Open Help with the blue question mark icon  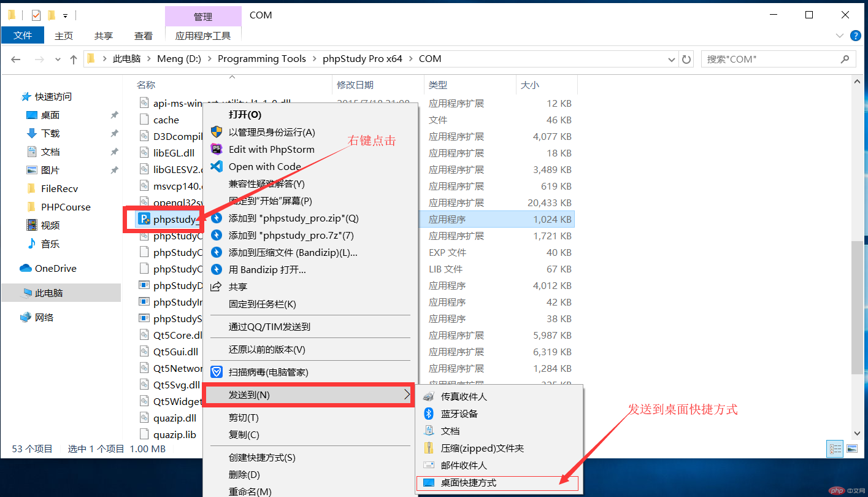[x=855, y=36]
